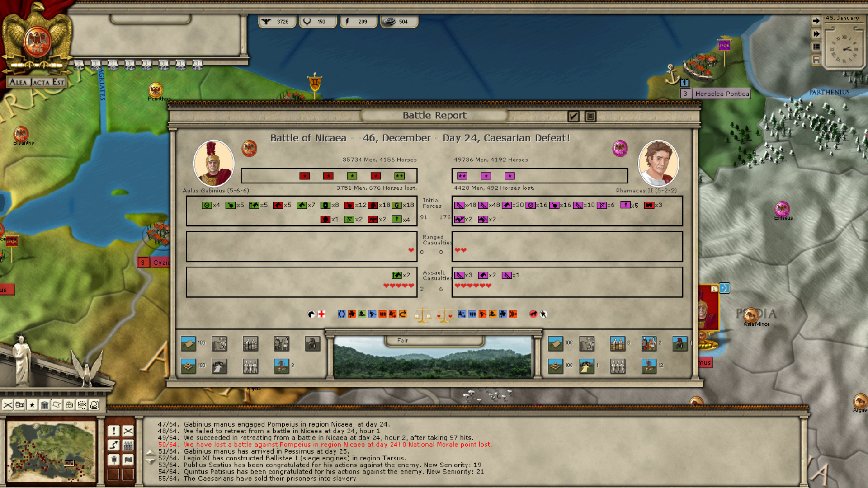Image resolution: width=868 pixels, height=488 pixels.
Task: Toggle the flag message filter
Action: [x=128, y=460]
